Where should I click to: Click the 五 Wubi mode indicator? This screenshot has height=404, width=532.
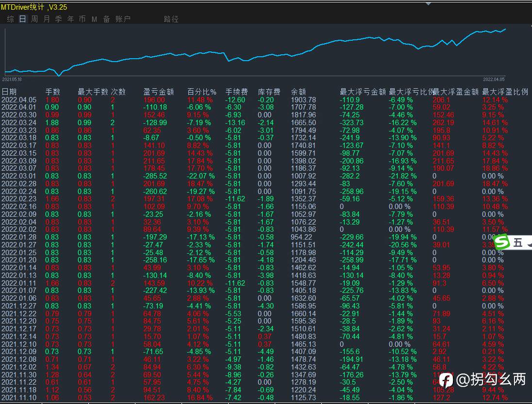pos(518,242)
